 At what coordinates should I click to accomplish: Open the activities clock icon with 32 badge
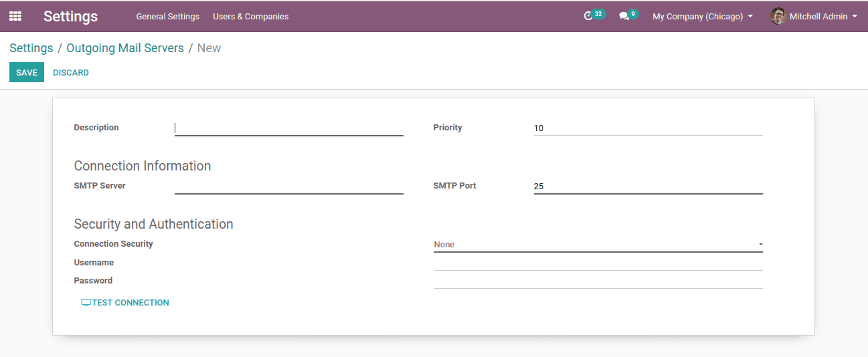pos(594,15)
